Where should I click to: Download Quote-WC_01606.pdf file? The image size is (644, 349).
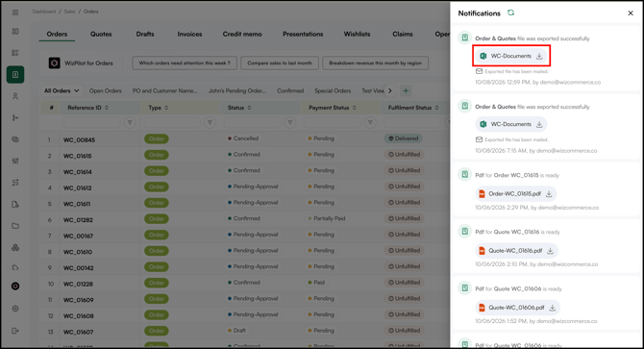tap(553, 308)
